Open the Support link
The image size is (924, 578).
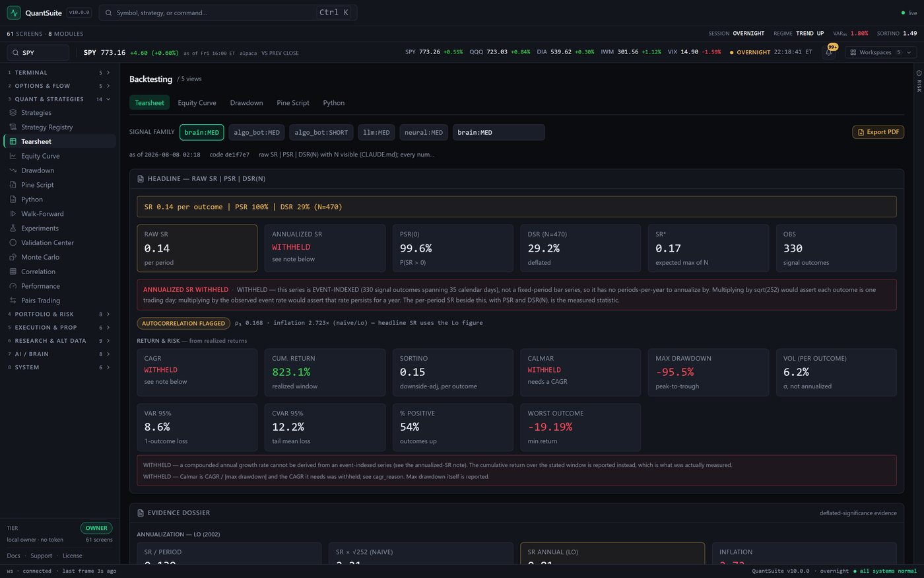click(x=41, y=556)
